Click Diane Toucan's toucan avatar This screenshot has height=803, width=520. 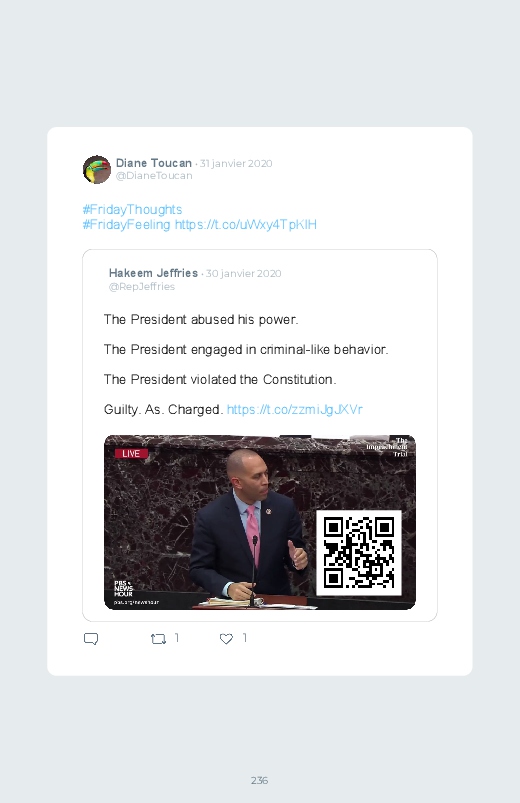(97, 170)
